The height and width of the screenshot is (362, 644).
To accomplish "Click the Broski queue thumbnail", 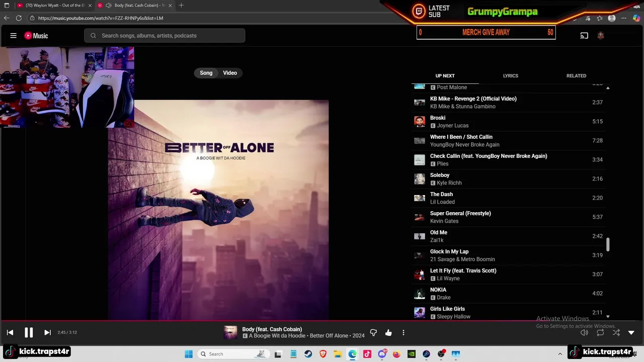I will click(420, 121).
